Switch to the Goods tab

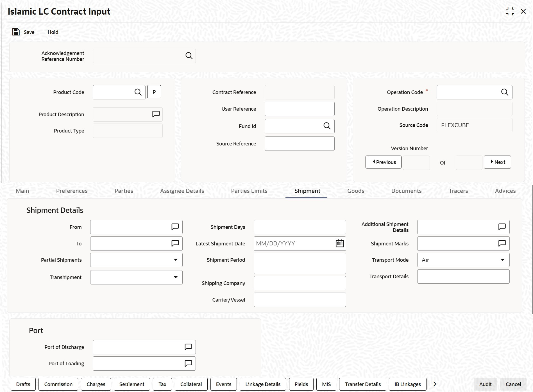356,191
